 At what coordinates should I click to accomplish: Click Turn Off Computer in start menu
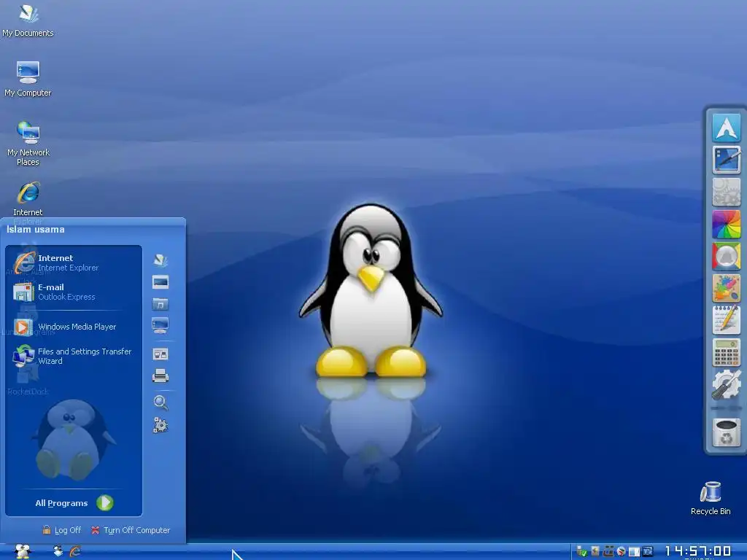[131, 530]
